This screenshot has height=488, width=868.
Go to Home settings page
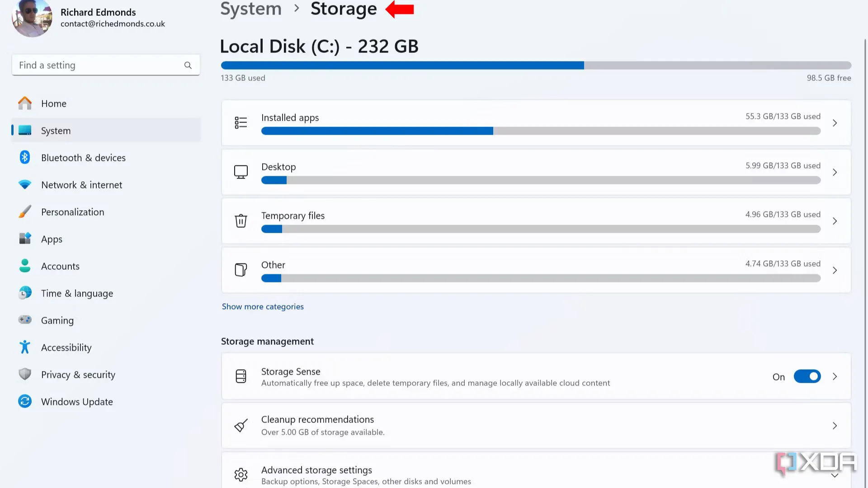tap(106, 103)
